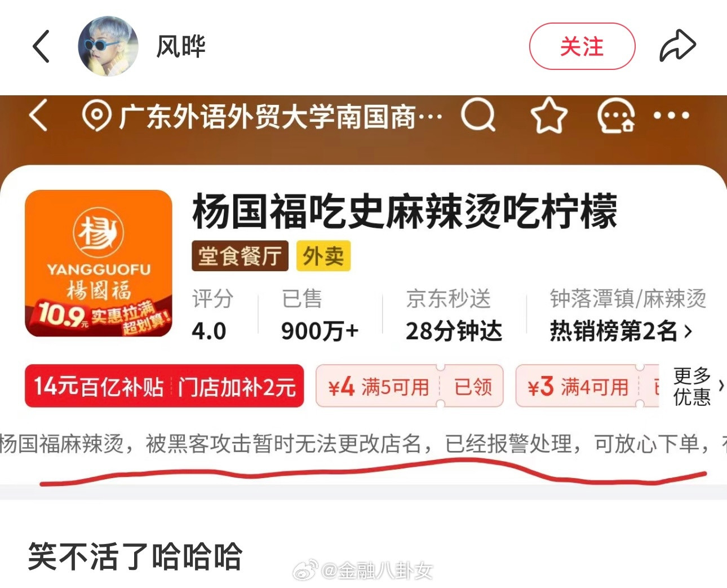The image size is (727, 588).
Task: Open the store search magnifier
Action: click(x=478, y=115)
